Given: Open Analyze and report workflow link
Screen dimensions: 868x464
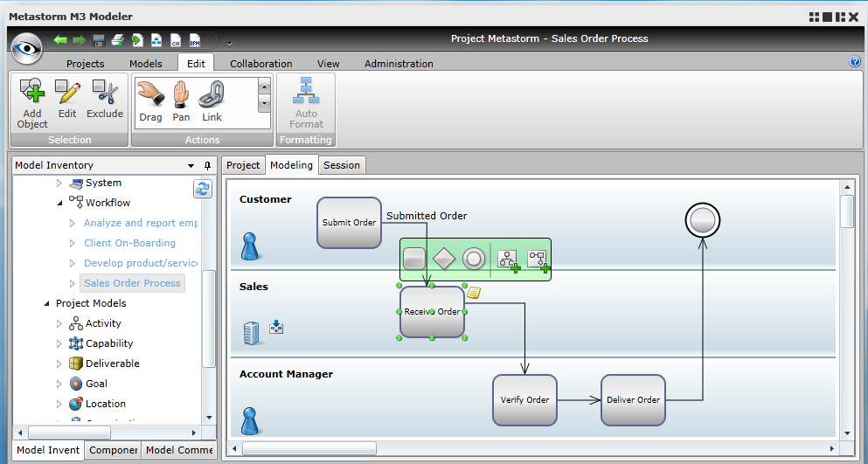Looking at the screenshot, I should pyautogui.click(x=141, y=223).
